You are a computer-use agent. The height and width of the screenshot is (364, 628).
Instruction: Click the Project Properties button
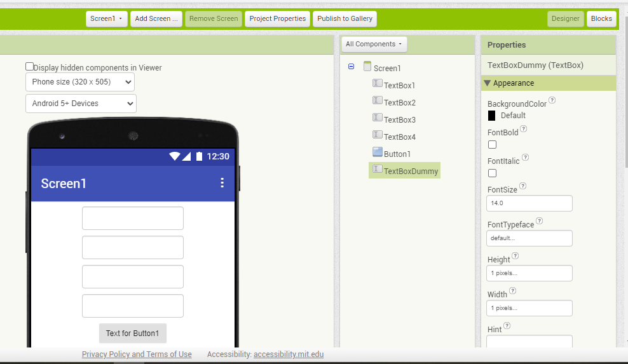pyautogui.click(x=277, y=19)
